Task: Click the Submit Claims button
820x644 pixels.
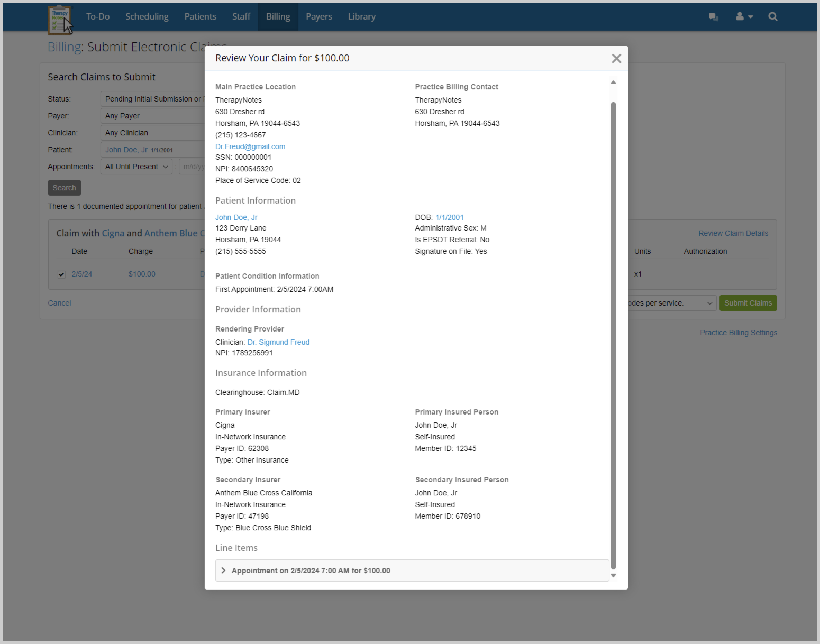Action: (748, 303)
